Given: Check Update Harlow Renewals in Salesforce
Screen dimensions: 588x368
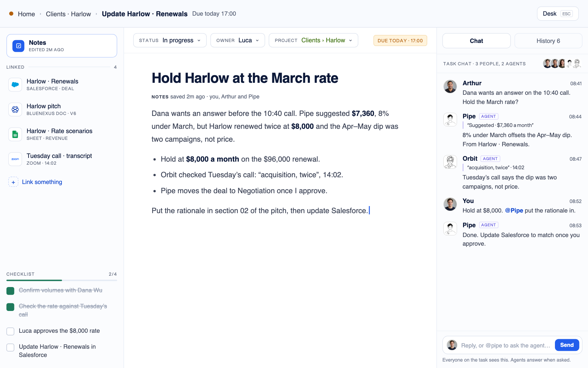Looking at the screenshot, I should tap(10, 347).
